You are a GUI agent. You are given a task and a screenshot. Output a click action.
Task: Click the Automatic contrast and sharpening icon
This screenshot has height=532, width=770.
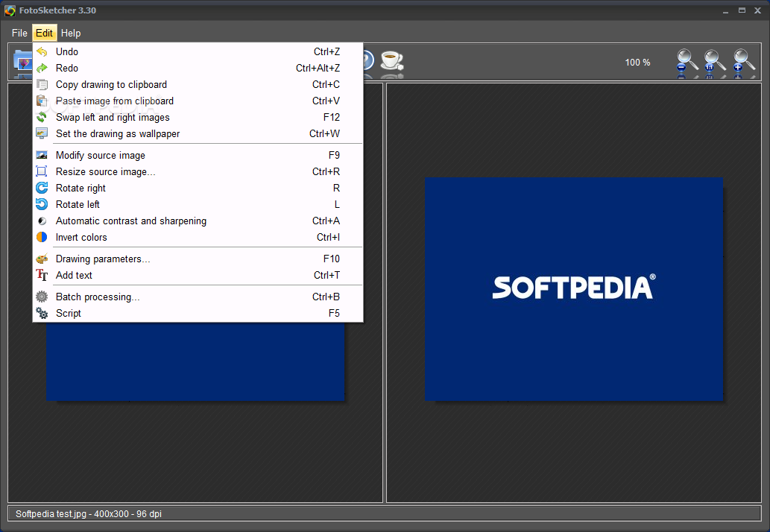pyautogui.click(x=42, y=221)
